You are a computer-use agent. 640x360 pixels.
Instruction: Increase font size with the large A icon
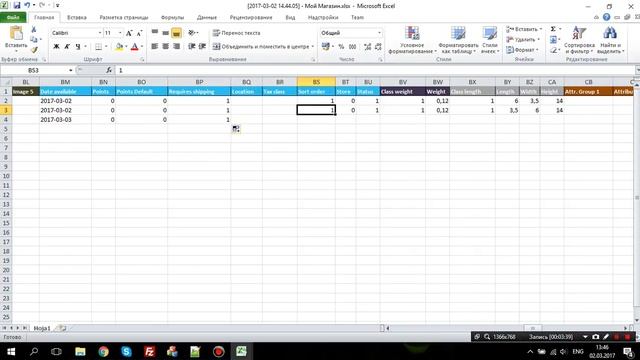pyautogui.click(x=129, y=33)
